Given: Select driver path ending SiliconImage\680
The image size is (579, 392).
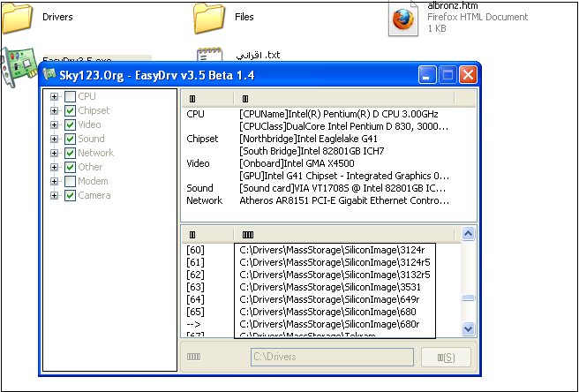Looking at the screenshot, I should point(328,312).
